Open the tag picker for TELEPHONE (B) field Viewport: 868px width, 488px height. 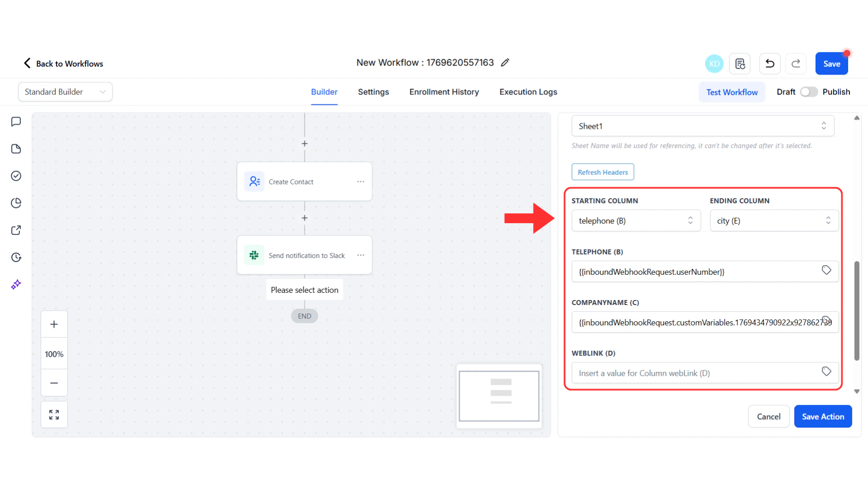click(826, 270)
